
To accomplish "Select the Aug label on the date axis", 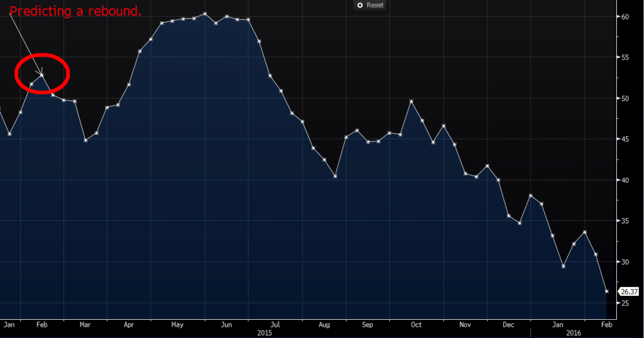I will tap(324, 324).
